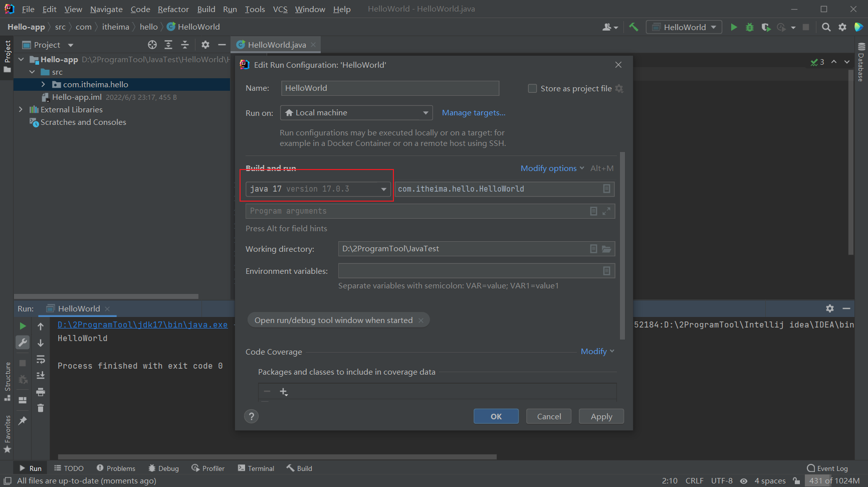Screen dimensions: 868x487
Task: Open Search Everywhere magnifier icon
Action: [826, 27]
